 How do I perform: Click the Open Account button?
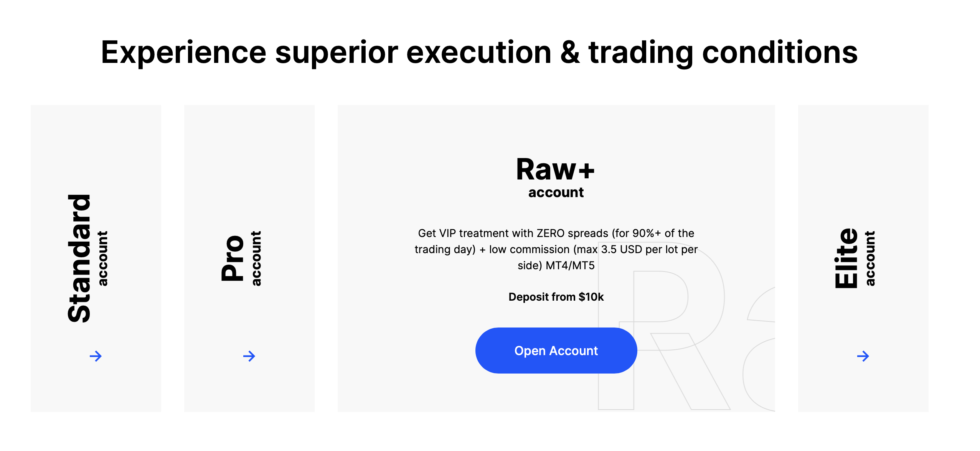point(556,351)
